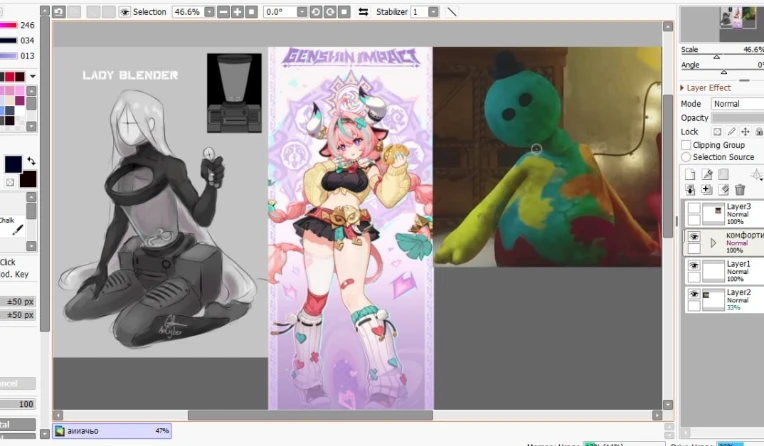
Task: Click the canvas vertical scroll up arrow
Action: [x=668, y=26]
